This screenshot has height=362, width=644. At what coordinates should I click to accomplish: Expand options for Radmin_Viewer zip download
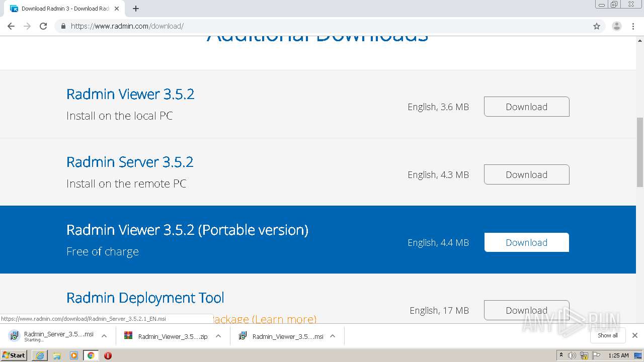point(218,336)
